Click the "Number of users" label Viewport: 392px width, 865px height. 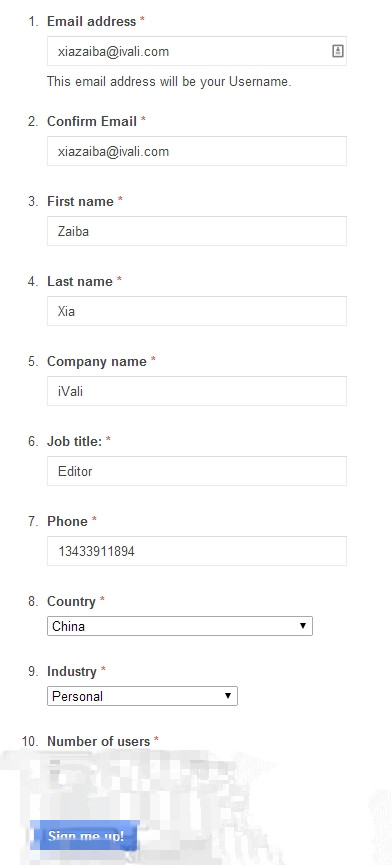pos(99,741)
